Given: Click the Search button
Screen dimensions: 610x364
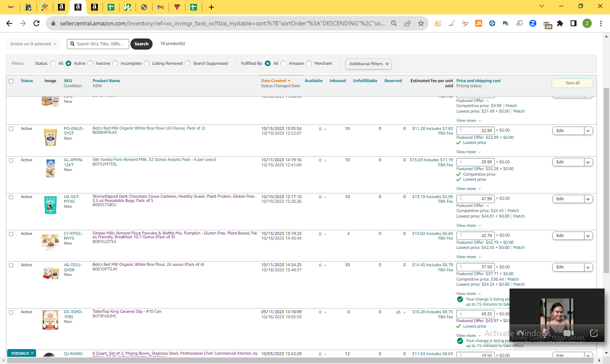Looking at the screenshot, I should pos(141,44).
